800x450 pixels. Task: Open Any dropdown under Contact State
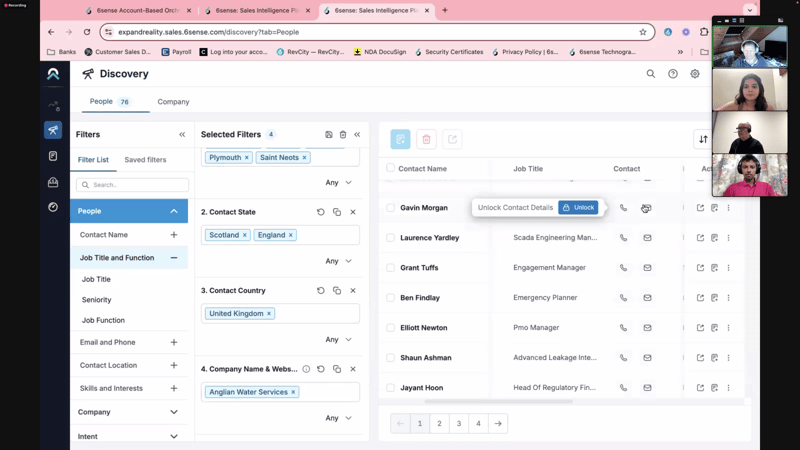339,261
